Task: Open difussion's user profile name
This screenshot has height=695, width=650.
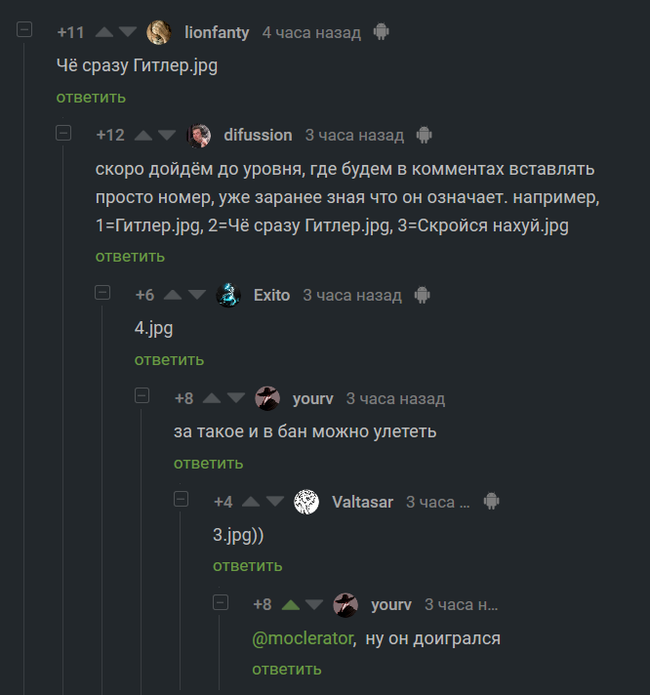Action: point(258,135)
